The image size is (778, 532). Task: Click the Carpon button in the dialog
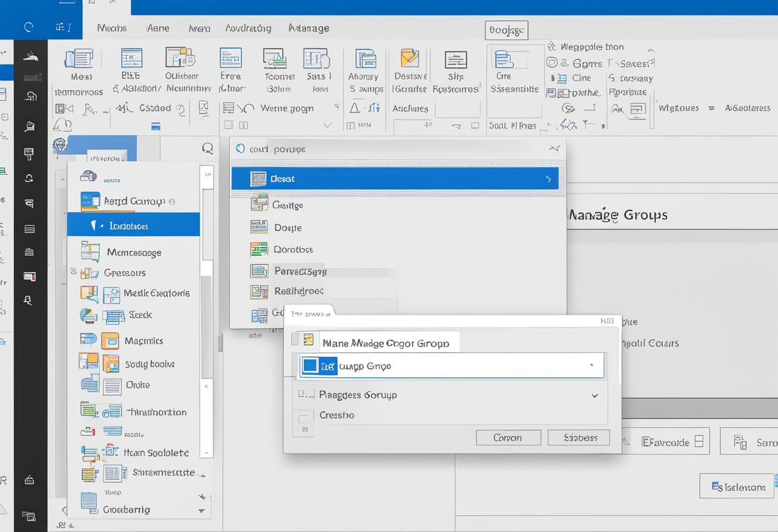508,438
